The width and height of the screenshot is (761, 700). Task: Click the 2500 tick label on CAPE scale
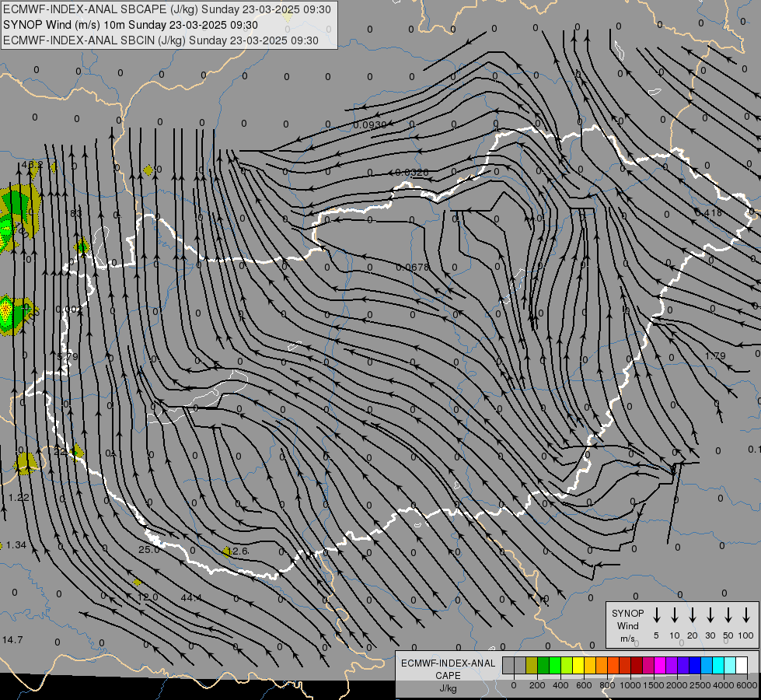pyautogui.click(x=700, y=685)
